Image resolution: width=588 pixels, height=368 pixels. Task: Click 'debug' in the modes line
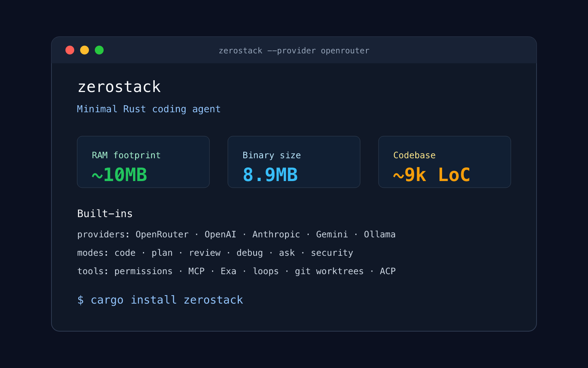coord(250,253)
